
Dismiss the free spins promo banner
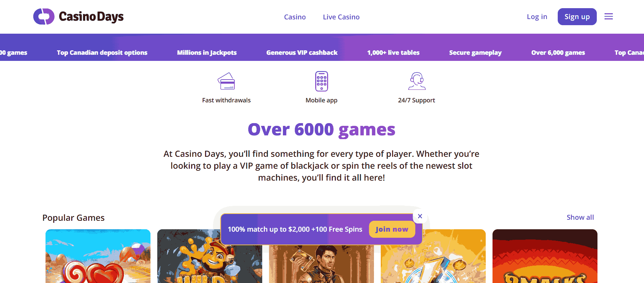pyautogui.click(x=420, y=216)
